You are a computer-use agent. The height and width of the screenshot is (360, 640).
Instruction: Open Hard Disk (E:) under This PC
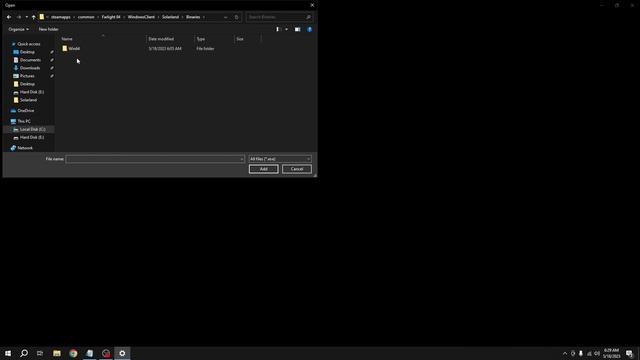coord(32,138)
